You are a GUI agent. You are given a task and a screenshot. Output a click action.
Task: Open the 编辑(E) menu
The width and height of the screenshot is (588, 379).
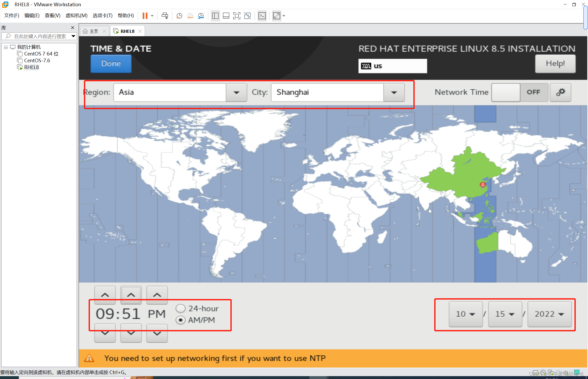click(x=32, y=16)
